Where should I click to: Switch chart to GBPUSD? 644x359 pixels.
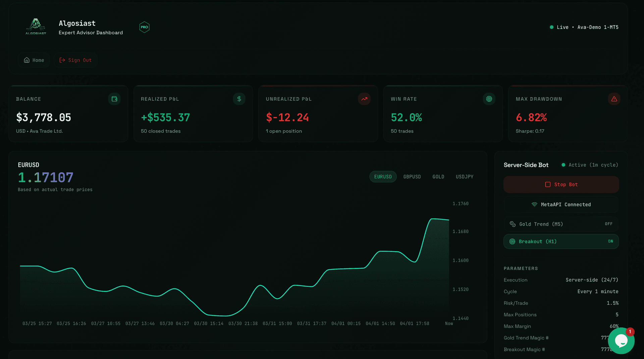click(412, 177)
